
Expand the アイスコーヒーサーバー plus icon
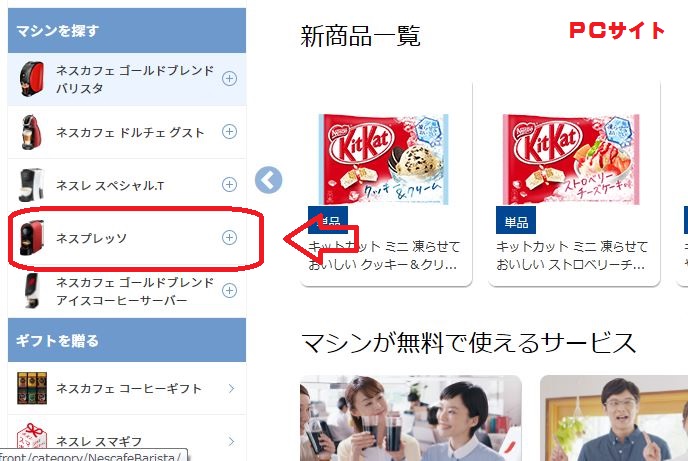click(229, 290)
